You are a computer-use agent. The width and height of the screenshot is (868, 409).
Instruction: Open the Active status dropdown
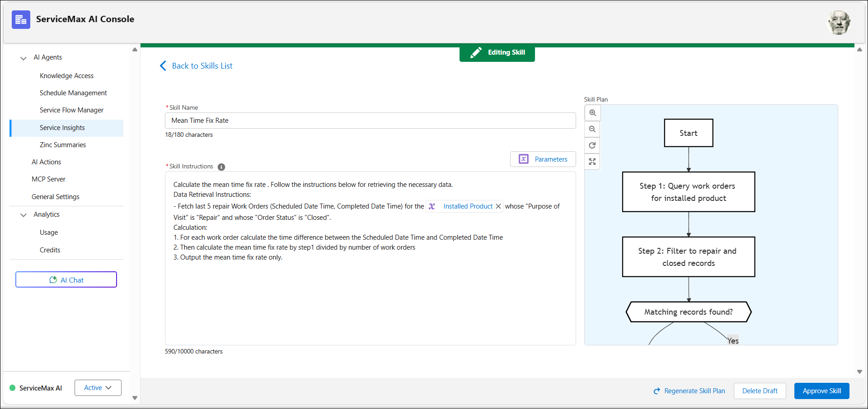point(98,388)
